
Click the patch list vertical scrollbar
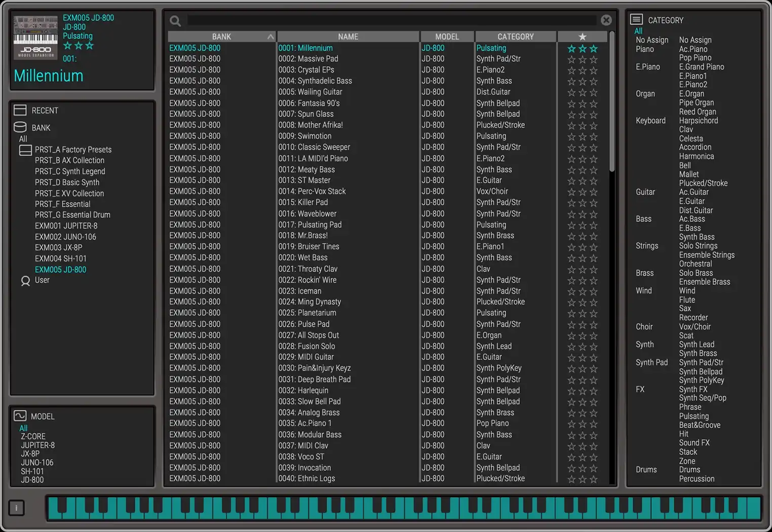(612, 101)
